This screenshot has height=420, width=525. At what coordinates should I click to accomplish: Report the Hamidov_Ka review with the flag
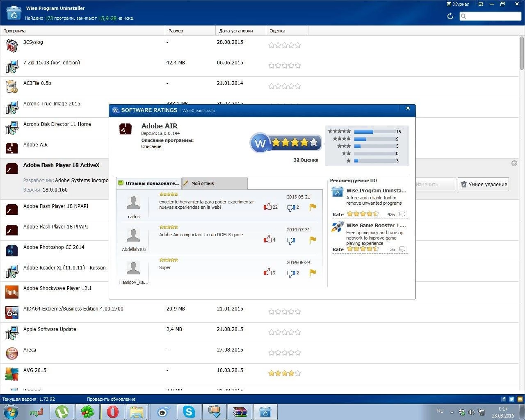(313, 273)
